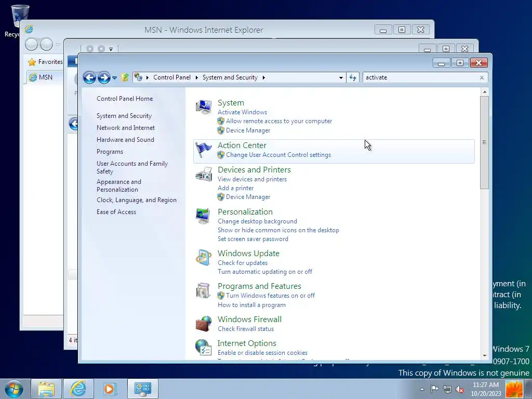Click the Windows Firewall brick wall icon
The image size is (532, 399).
pyautogui.click(x=204, y=323)
